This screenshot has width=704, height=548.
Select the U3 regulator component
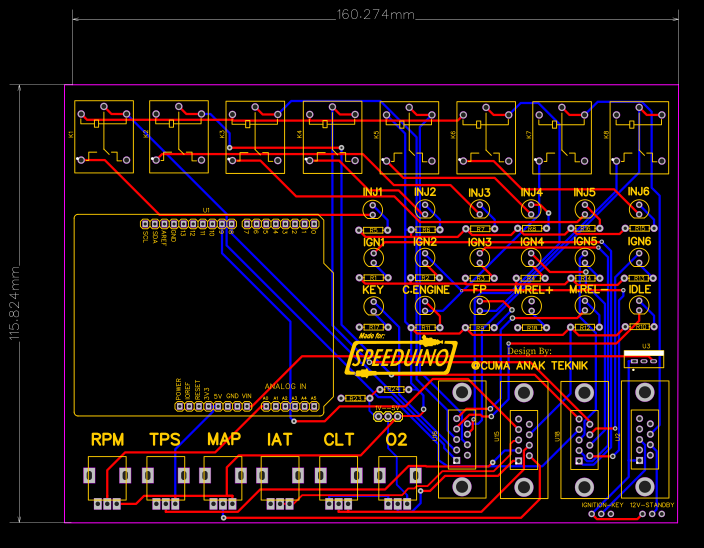pyautogui.click(x=643, y=359)
